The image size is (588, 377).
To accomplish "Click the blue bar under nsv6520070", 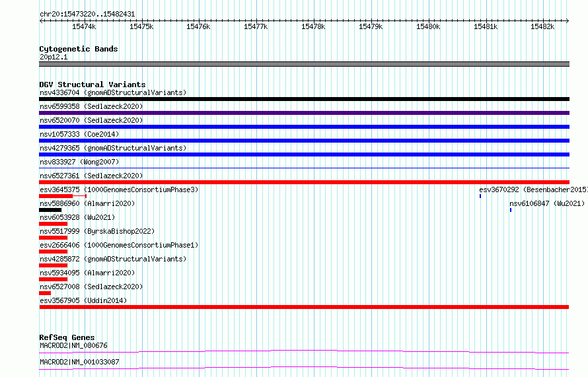I will [x=304, y=127].
